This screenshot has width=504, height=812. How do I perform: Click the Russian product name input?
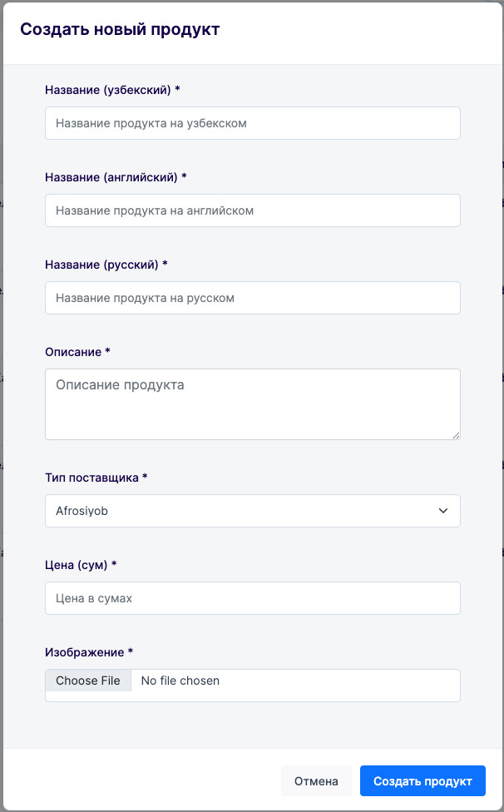click(x=252, y=298)
